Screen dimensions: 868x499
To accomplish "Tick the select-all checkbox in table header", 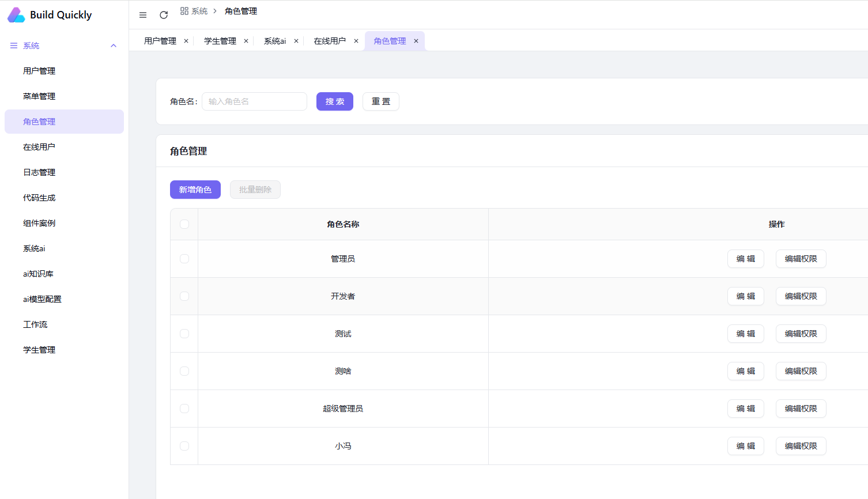I will pyautogui.click(x=184, y=224).
